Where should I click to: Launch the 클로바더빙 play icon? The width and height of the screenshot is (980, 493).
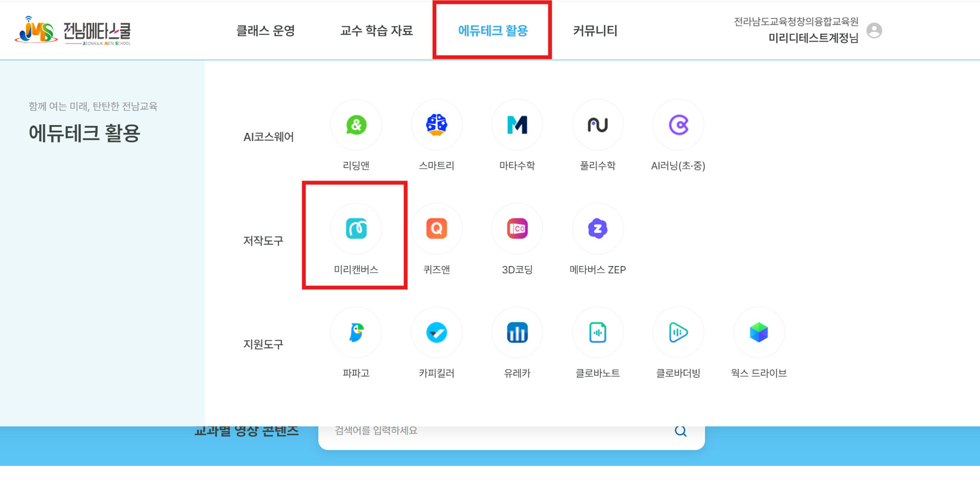point(678,333)
